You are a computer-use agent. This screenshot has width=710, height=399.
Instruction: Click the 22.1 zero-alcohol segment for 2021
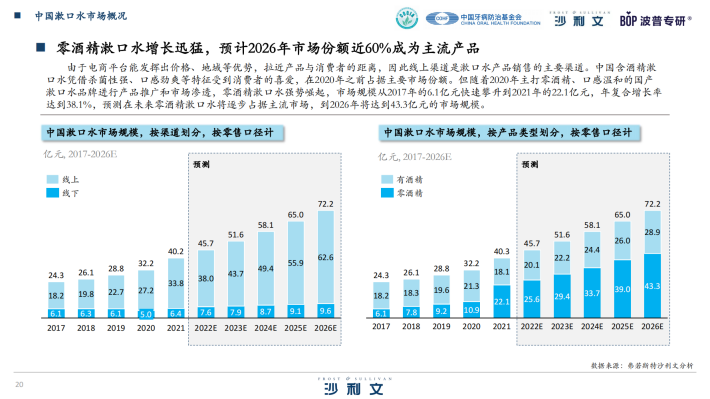tap(502, 301)
